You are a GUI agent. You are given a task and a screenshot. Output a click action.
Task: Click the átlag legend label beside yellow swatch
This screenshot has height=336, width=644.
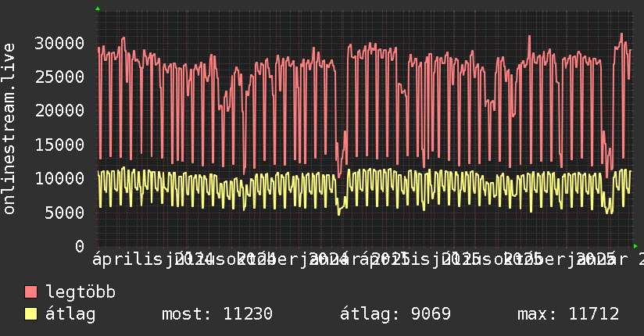click(x=70, y=314)
